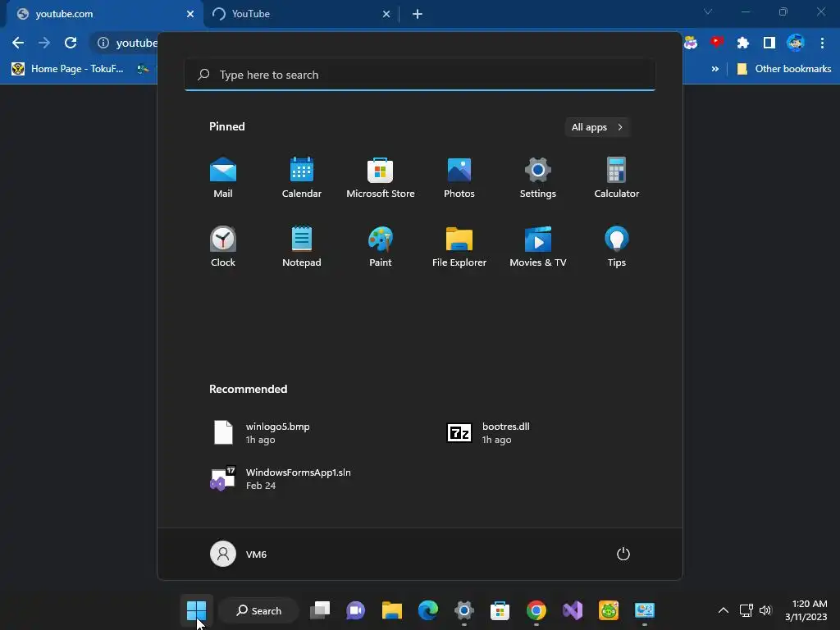Launch the Calculator app
The height and width of the screenshot is (630, 840).
(617, 178)
